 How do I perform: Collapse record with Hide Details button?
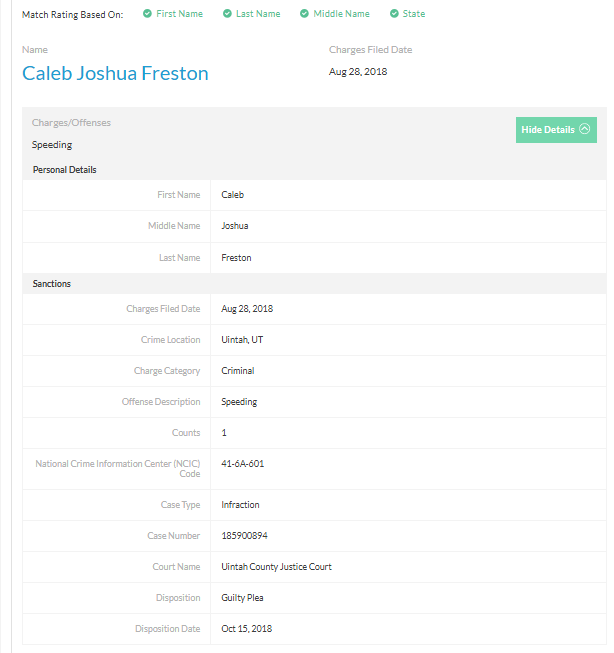556,130
